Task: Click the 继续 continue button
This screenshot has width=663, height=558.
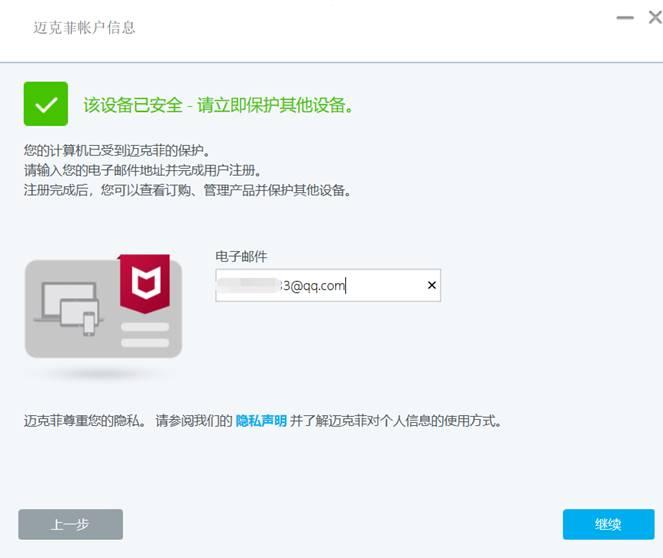Action: tap(608, 524)
